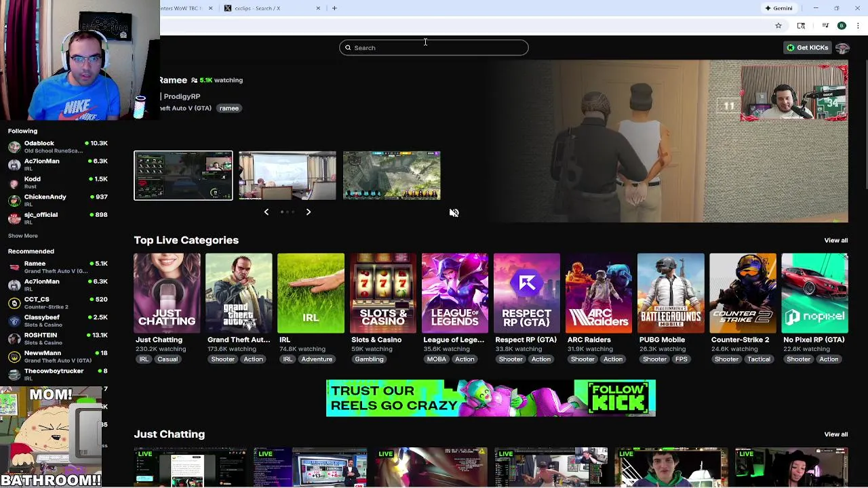Open the Just Chatting category card
The width and height of the screenshot is (868, 488).
click(167, 293)
